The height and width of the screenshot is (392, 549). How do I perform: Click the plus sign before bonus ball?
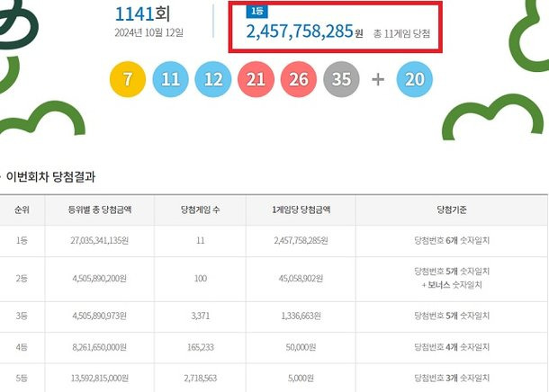click(378, 79)
